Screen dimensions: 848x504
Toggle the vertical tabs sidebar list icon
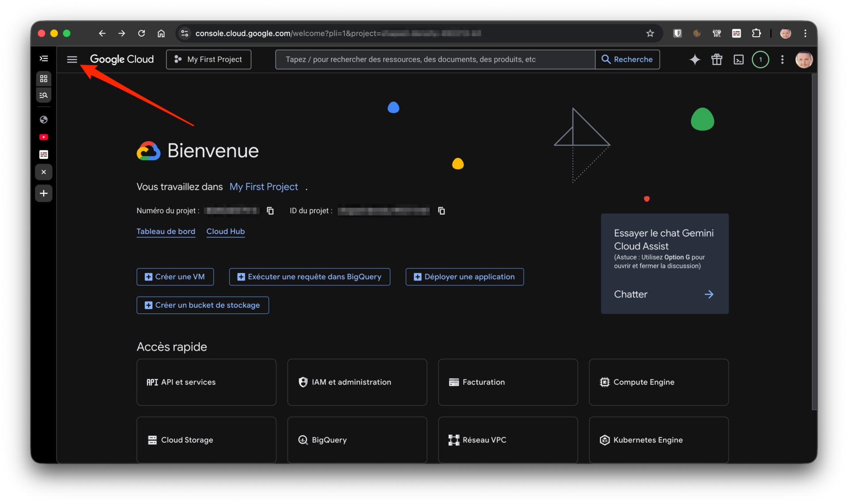click(x=44, y=58)
